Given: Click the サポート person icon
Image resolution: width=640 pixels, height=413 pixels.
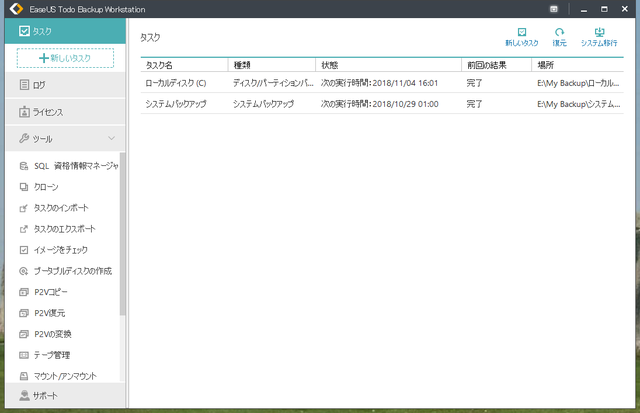Looking at the screenshot, I should pos(24,395).
